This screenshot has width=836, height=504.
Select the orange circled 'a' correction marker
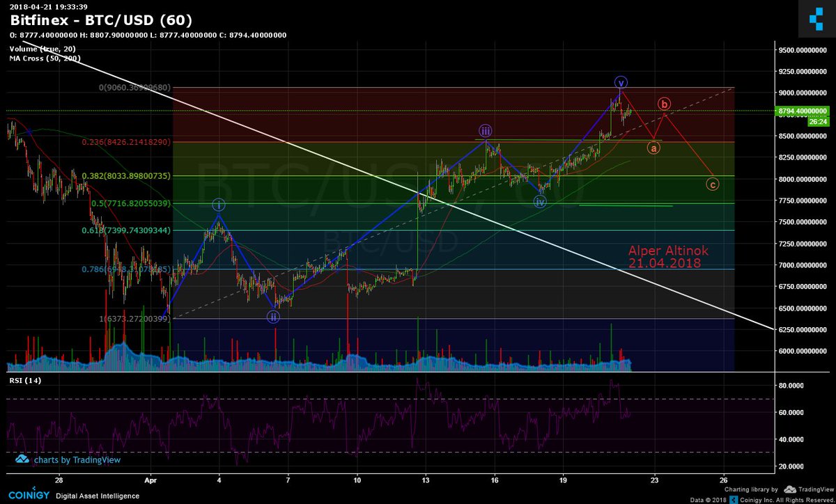(653, 148)
